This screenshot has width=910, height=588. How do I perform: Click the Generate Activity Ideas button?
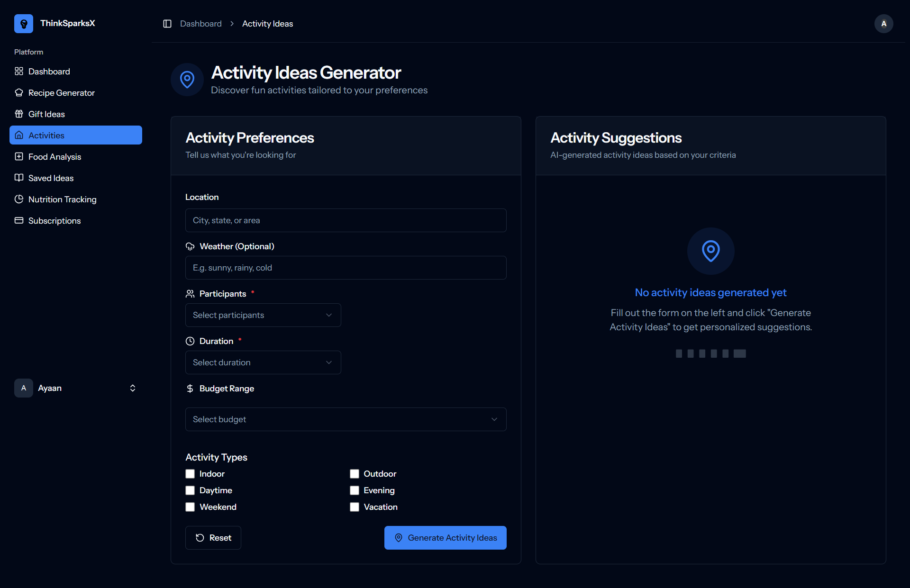coord(445,538)
